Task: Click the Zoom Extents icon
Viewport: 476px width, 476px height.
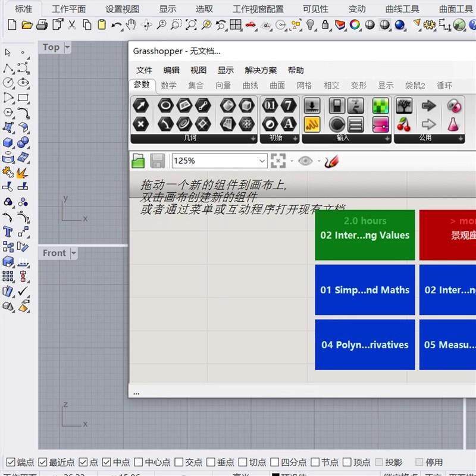Action: tap(191, 24)
